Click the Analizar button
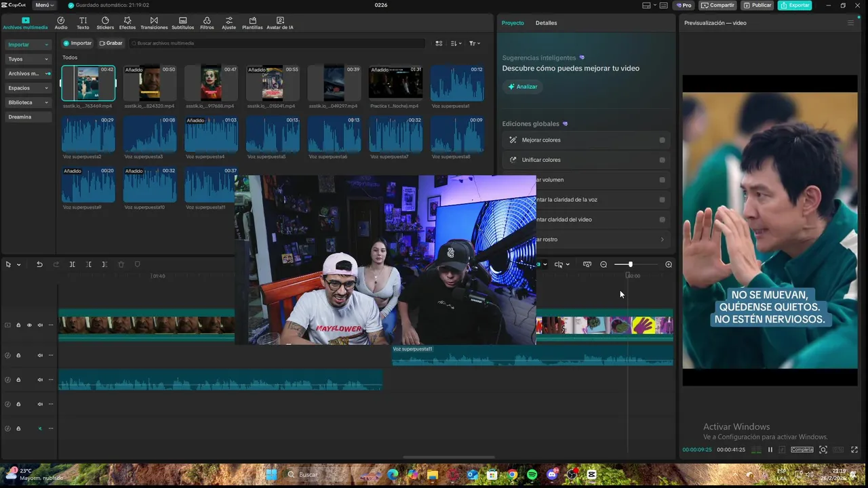This screenshot has width=868, height=488. (x=523, y=87)
